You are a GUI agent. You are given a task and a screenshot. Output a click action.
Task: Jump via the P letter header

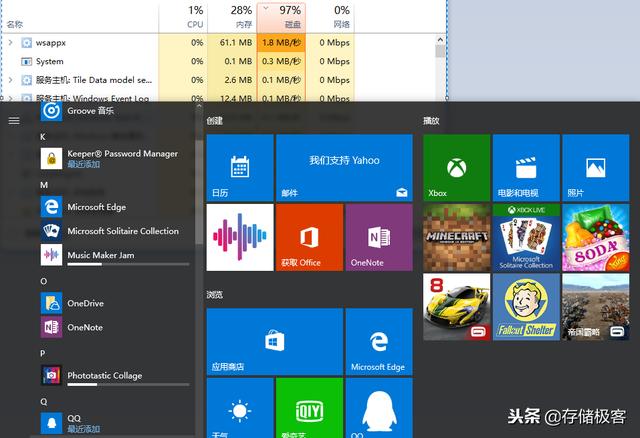click(x=42, y=354)
